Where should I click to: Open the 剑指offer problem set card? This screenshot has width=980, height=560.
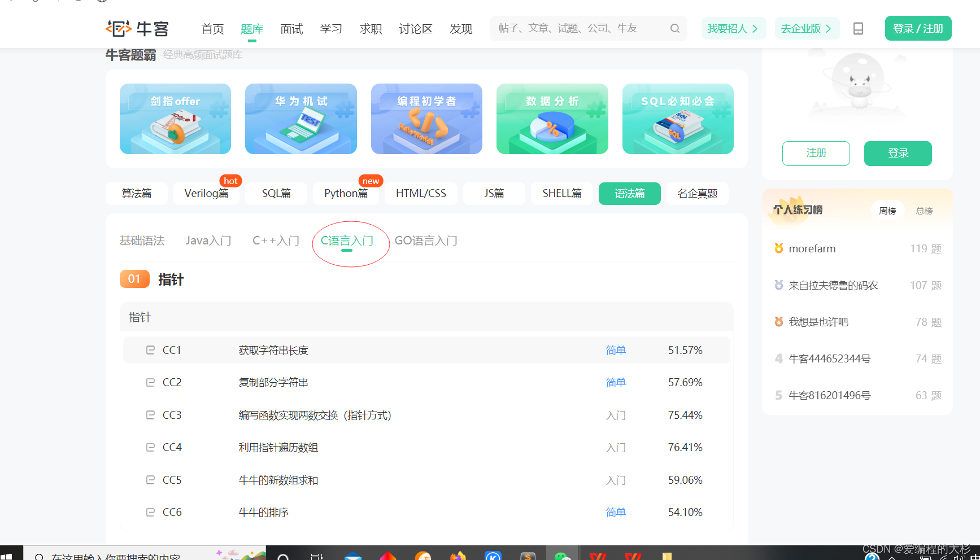click(x=175, y=119)
